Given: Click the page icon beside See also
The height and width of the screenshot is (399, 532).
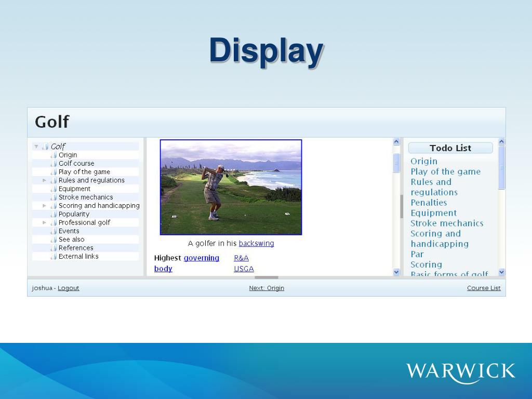Looking at the screenshot, I should pyautogui.click(x=54, y=240).
